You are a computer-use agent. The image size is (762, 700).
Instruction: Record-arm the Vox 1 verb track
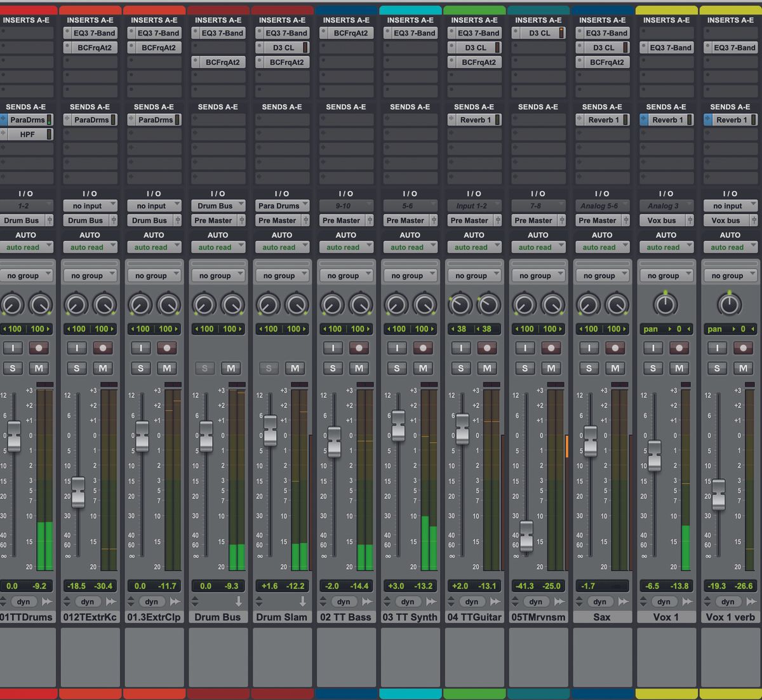point(742,347)
